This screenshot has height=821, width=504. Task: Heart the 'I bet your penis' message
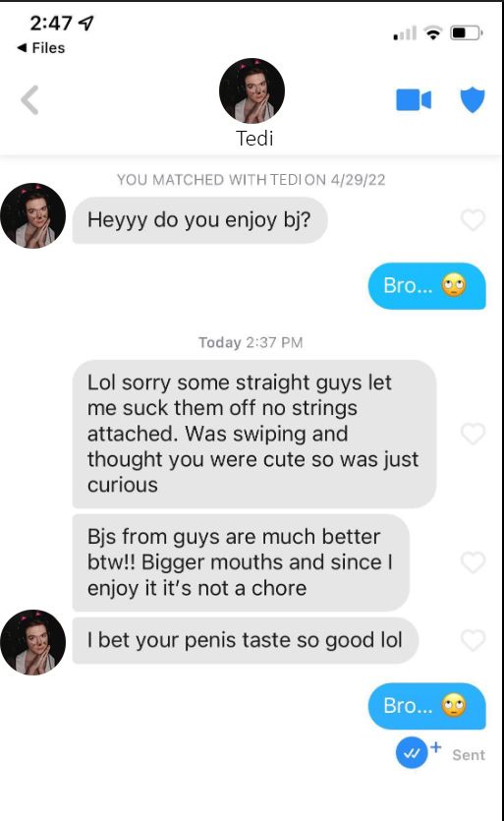[474, 640]
